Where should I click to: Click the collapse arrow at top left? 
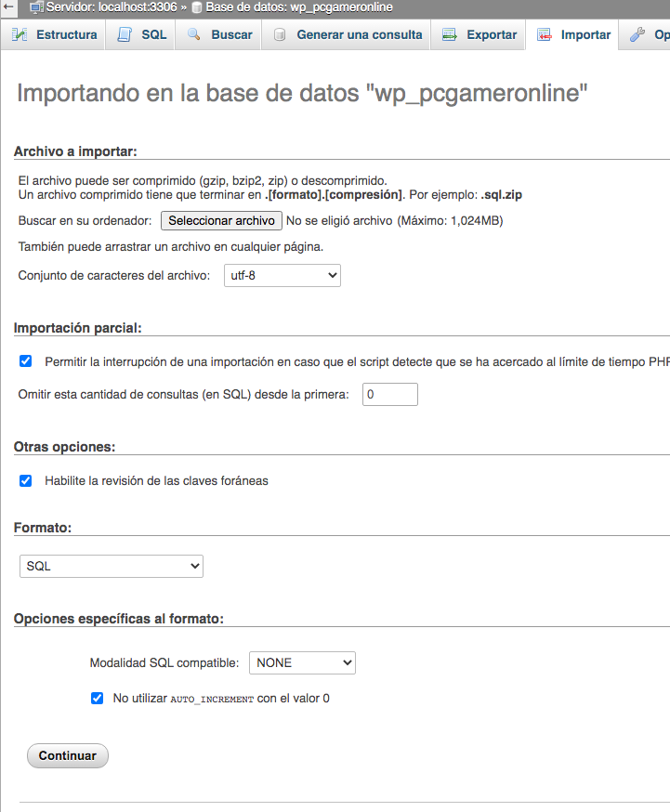pos(9,7)
